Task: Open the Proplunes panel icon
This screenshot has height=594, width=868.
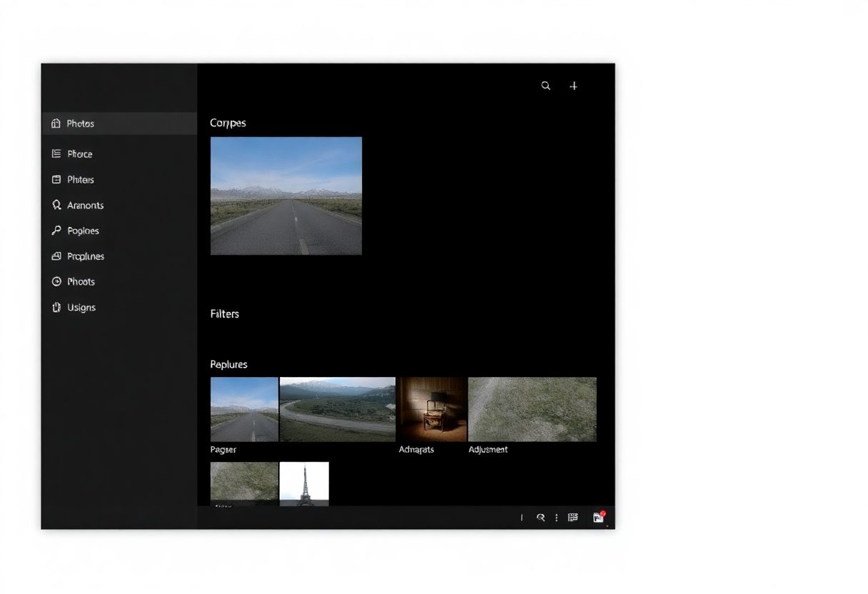Action: pos(57,256)
